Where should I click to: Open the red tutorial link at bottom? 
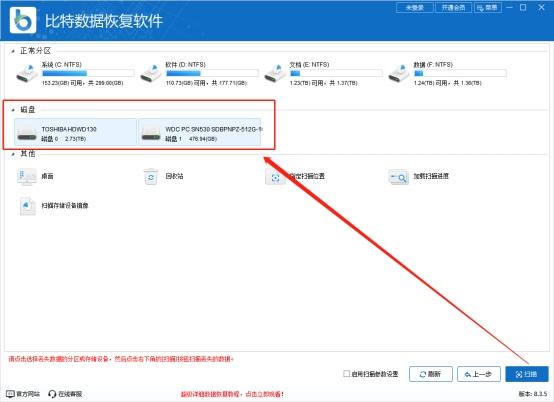(232, 394)
